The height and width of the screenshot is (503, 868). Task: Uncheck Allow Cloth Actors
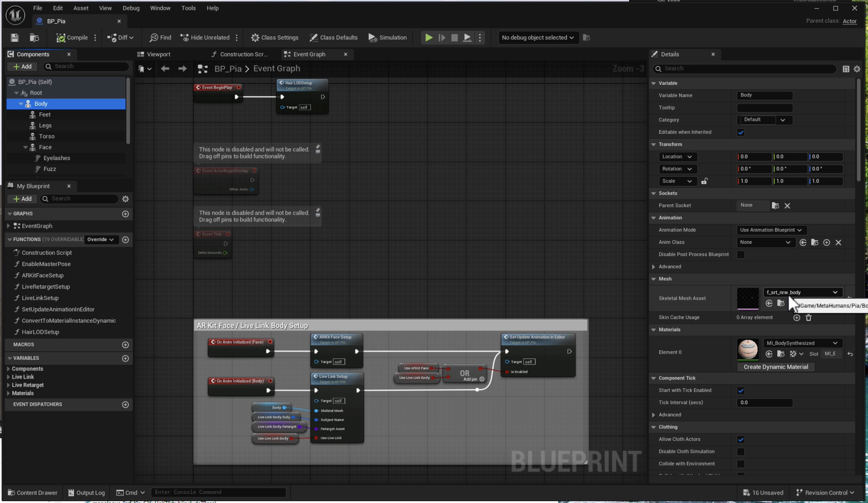point(741,439)
